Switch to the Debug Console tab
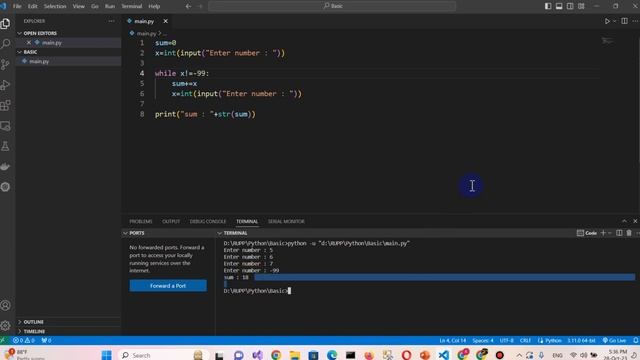 [208, 221]
